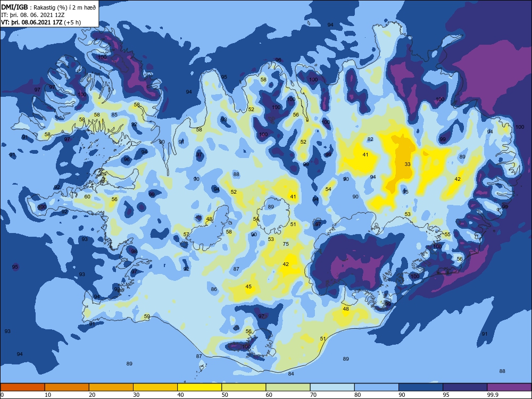Click the humidity value '82' on the map

370,139
